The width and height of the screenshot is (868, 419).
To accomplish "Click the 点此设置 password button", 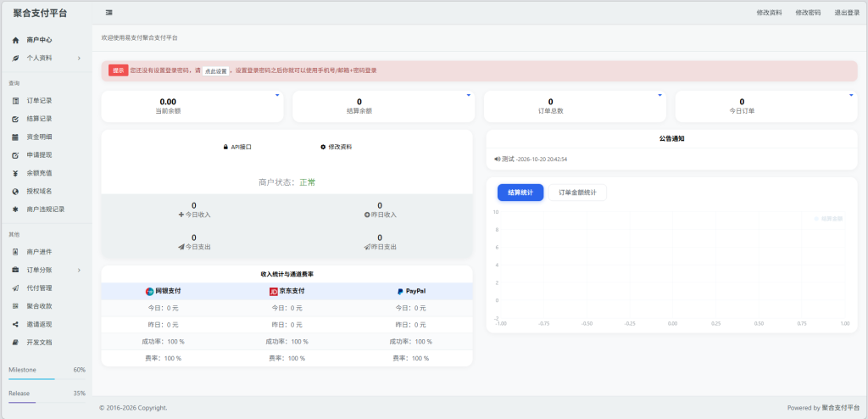I will [215, 71].
